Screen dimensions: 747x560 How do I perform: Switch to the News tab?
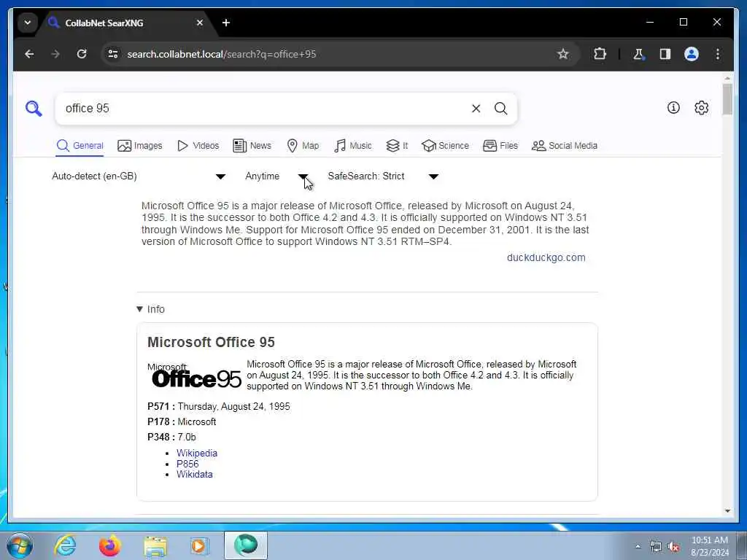[252, 146]
